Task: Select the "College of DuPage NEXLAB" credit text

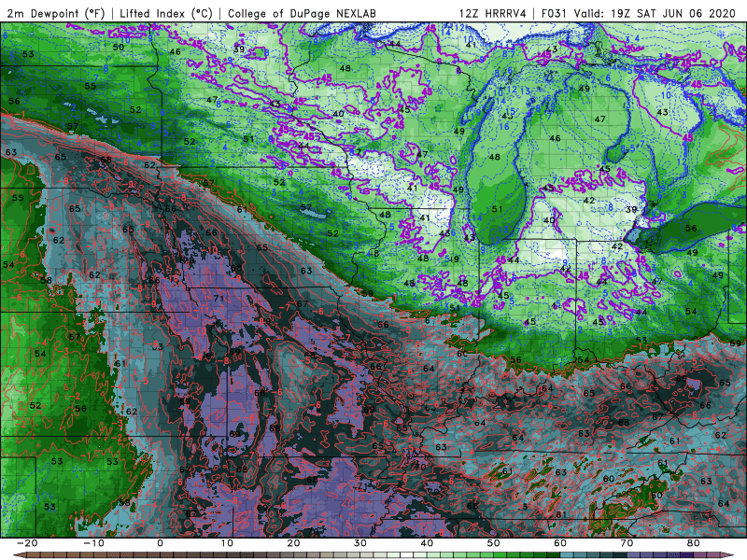Action: (x=302, y=13)
